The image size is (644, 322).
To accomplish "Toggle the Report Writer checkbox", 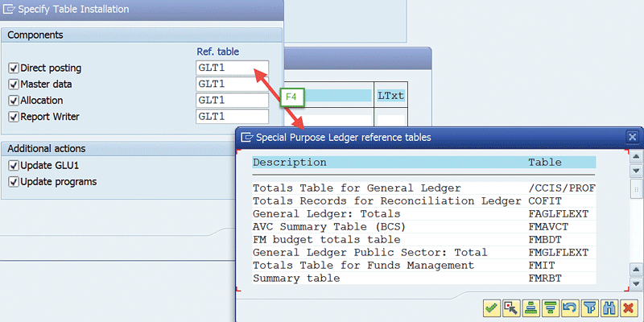I will (13, 117).
